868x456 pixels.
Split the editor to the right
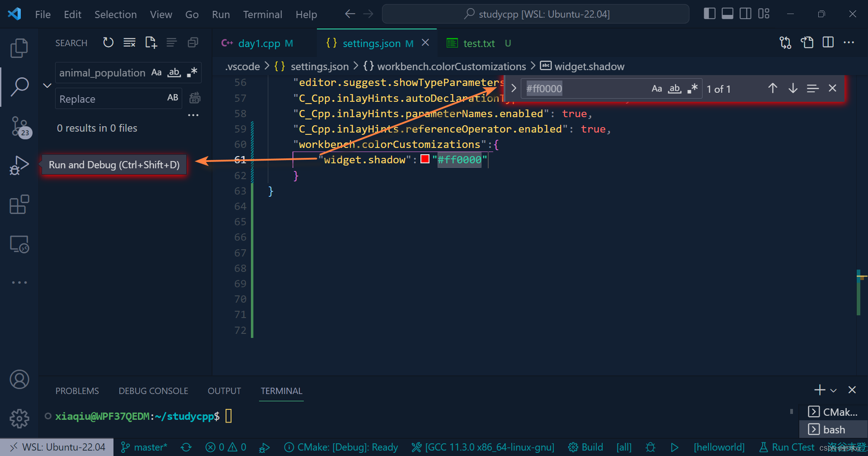tap(828, 43)
